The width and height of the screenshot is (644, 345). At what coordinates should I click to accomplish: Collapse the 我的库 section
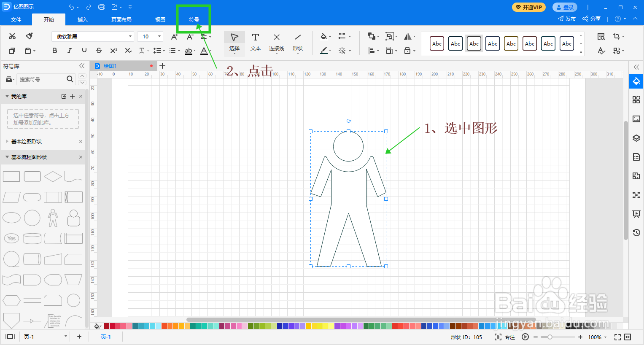[7, 96]
